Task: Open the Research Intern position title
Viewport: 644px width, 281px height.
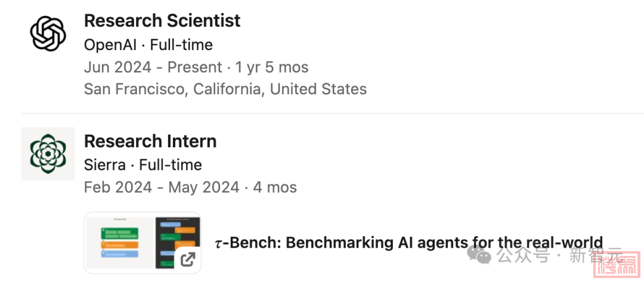Action: pos(150,141)
